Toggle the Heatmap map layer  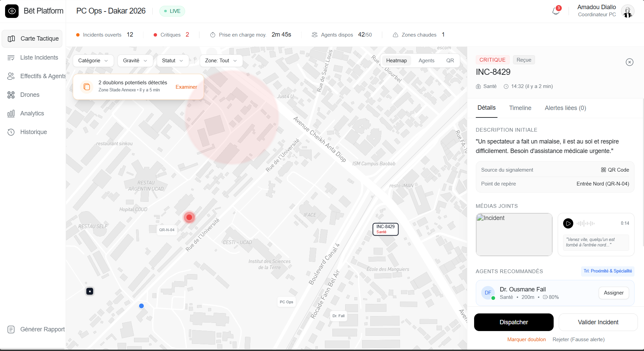point(396,61)
